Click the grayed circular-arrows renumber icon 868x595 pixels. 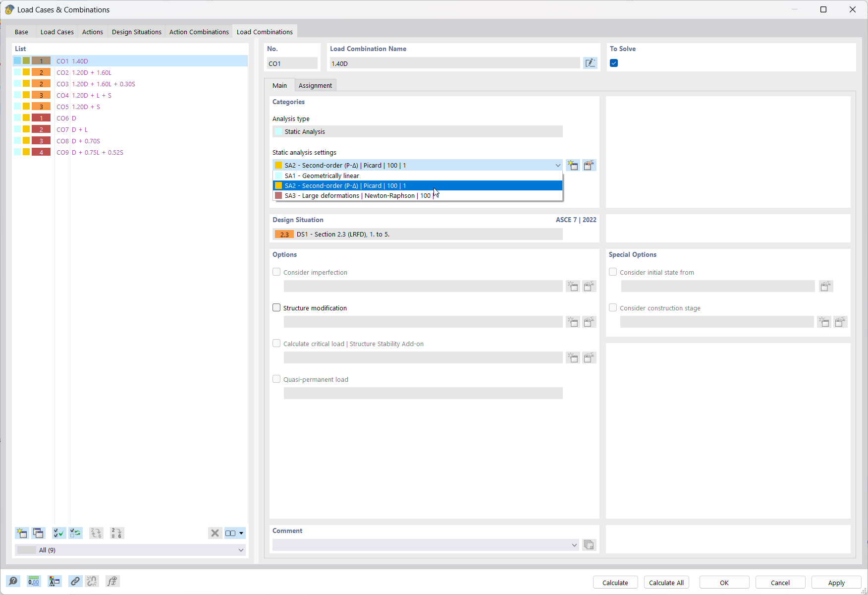(x=96, y=533)
